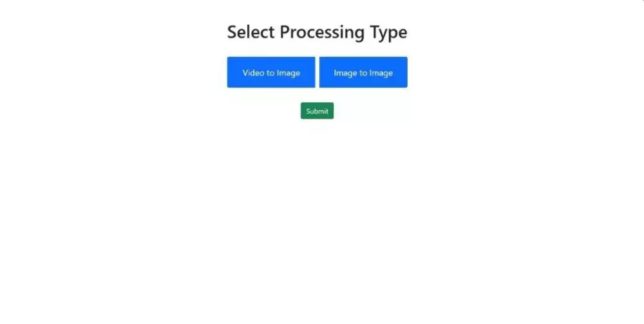Tap the word Processing in heading
644x324 pixels.
[x=322, y=33]
